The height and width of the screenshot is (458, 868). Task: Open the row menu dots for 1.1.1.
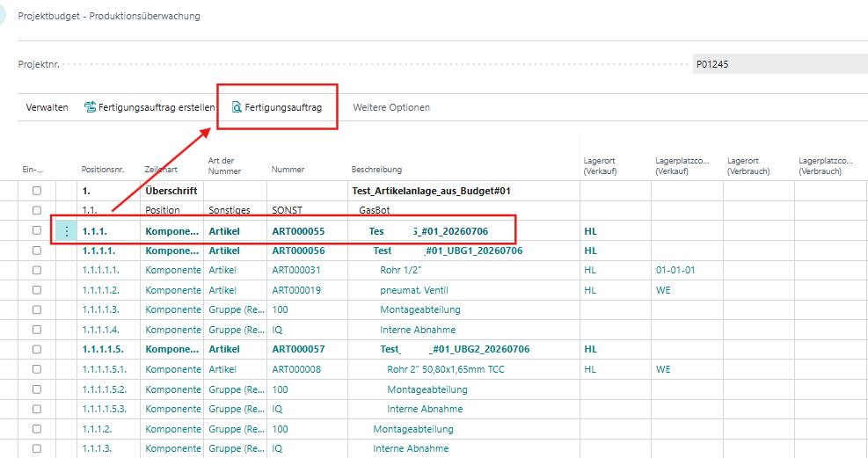(67, 231)
